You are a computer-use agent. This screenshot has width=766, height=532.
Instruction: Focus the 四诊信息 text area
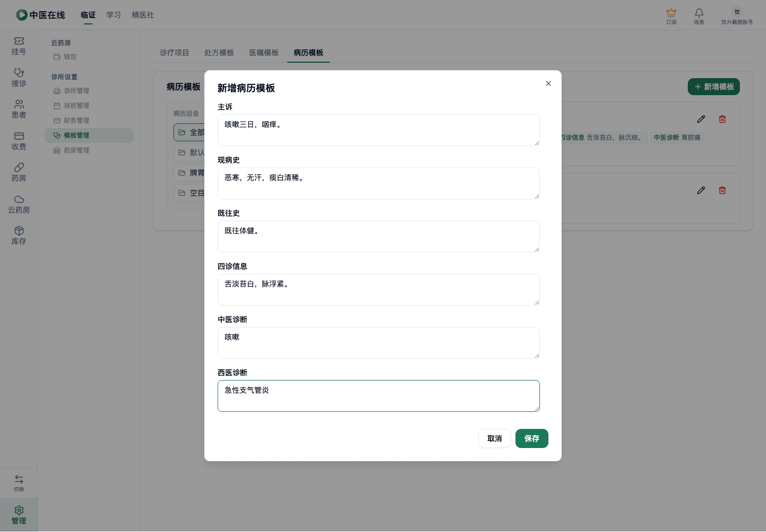379,290
